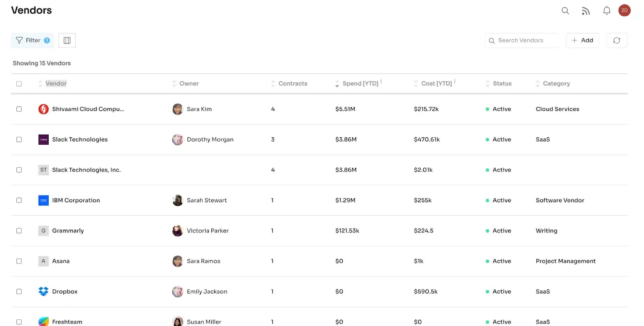Open the Filter button
This screenshot has height=326, width=644.
33,40
